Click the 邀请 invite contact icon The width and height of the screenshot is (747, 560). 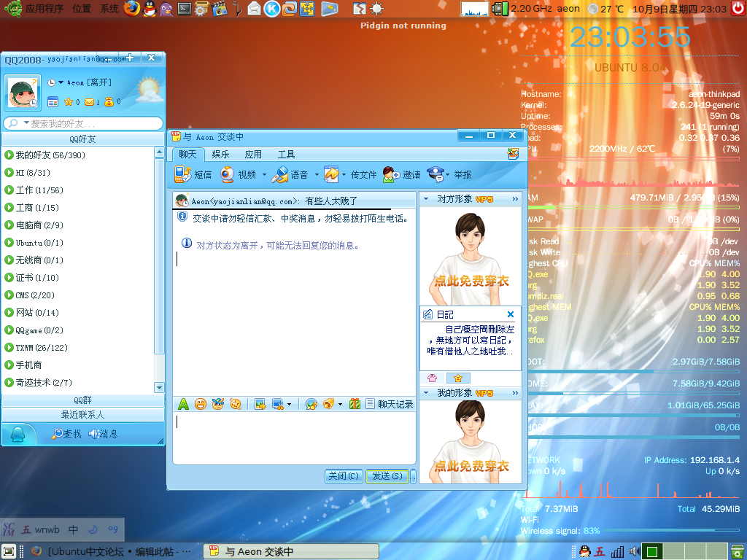point(391,175)
